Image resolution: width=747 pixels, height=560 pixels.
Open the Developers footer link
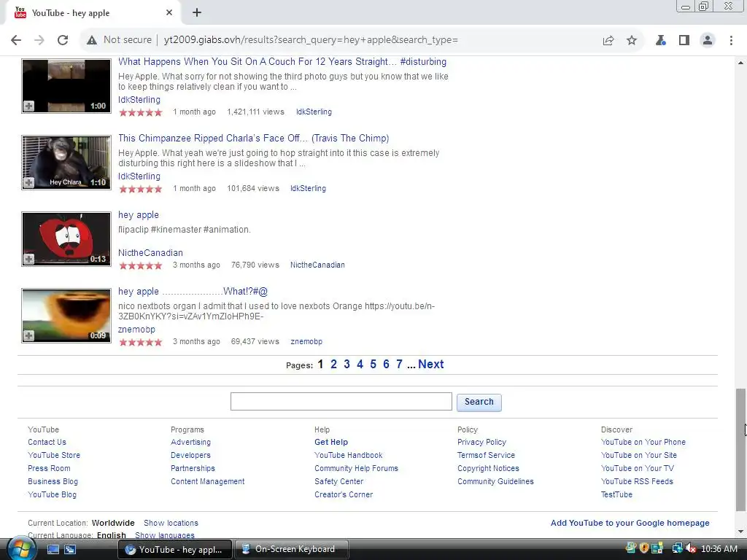190,455
